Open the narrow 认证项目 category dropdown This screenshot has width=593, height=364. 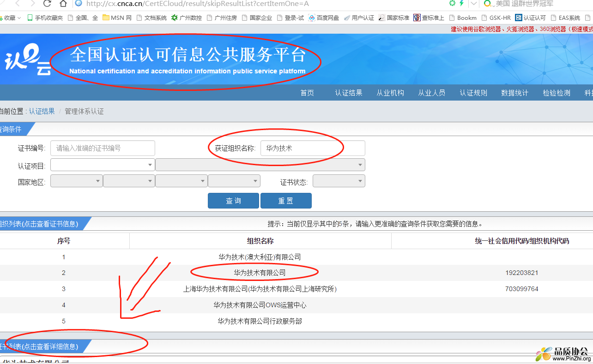click(103, 165)
